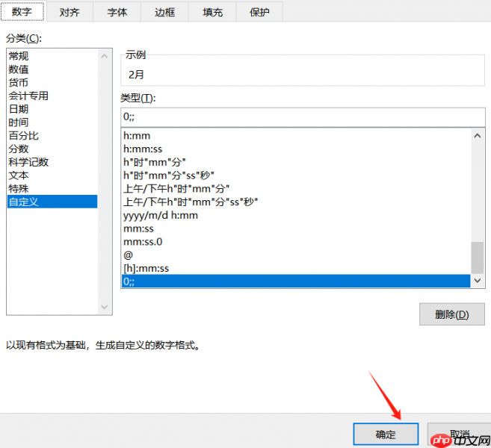491x448 pixels.
Task: Select 上午/下午h"时"mm"分"ss"秒" format
Action: (296, 202)
